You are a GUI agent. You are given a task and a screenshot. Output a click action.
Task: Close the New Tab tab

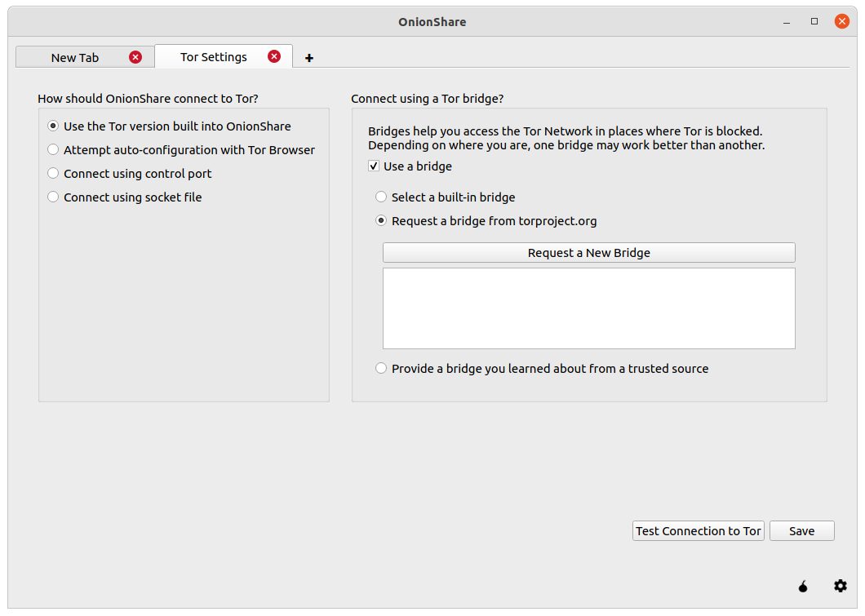click(x=135, y=57)
